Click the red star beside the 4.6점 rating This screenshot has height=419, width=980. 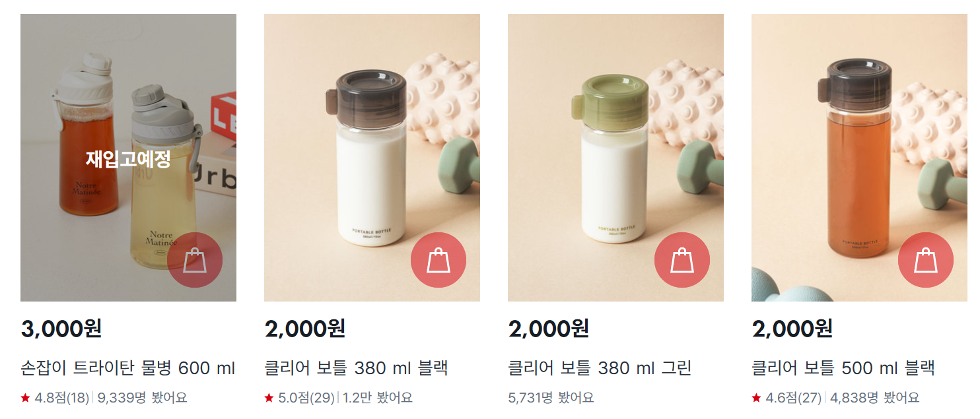(x=756, y=398)
